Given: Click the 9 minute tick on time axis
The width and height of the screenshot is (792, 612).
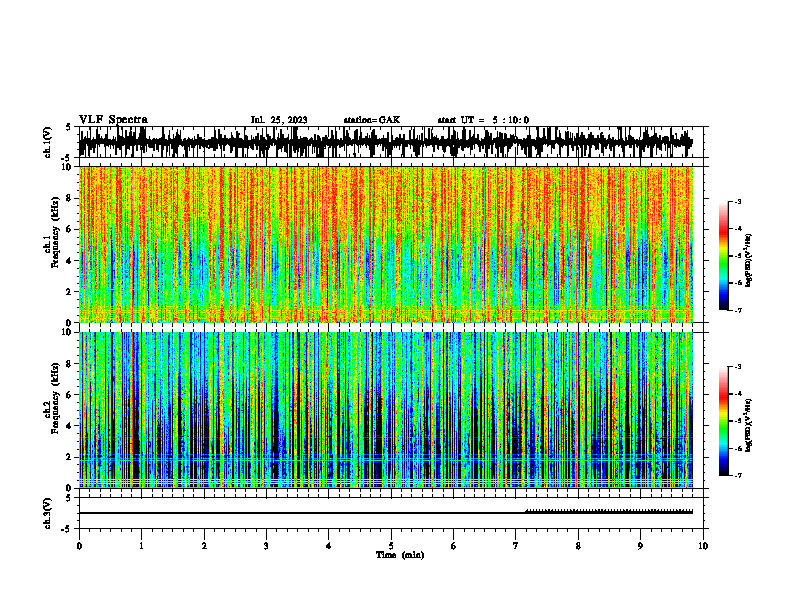Looking at the screenshot, I should (x=640, y=546).
